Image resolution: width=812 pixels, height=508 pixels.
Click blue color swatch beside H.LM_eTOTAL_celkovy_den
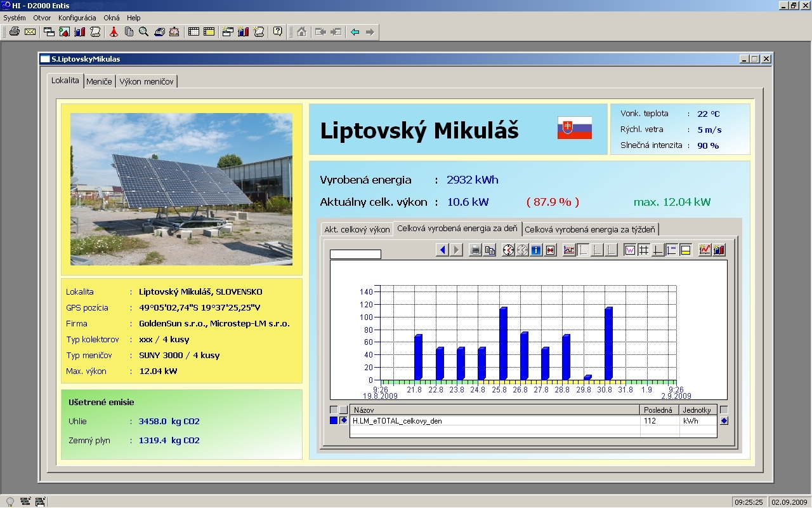click(x=334, y=420)
